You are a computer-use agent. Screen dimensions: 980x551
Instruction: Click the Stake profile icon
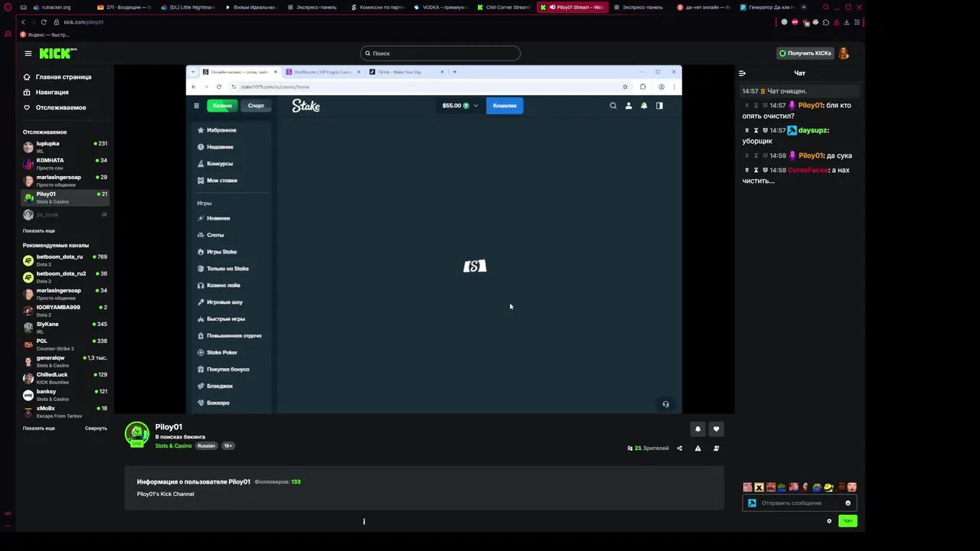pos(629,106)
